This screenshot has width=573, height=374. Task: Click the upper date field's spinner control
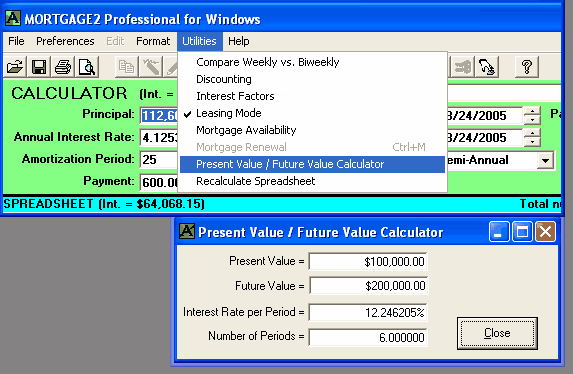[532, 116]
